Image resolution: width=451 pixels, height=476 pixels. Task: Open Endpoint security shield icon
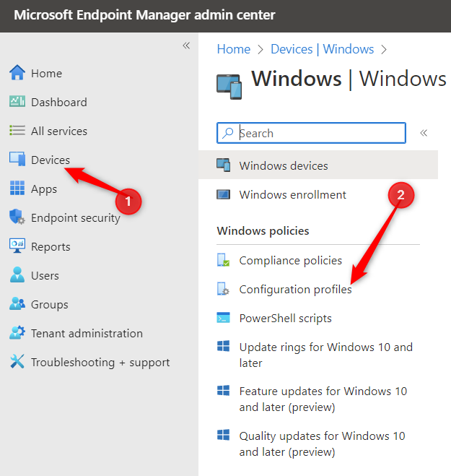click(17, 217)
